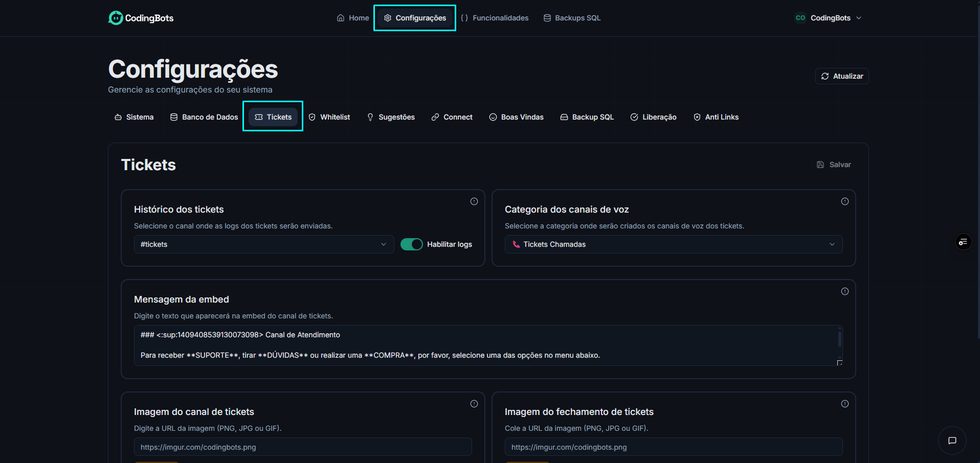This screenshot has width=980, height=463.
Task: Click the info icon on Histórico dos tickets
Action: [474, 201]
